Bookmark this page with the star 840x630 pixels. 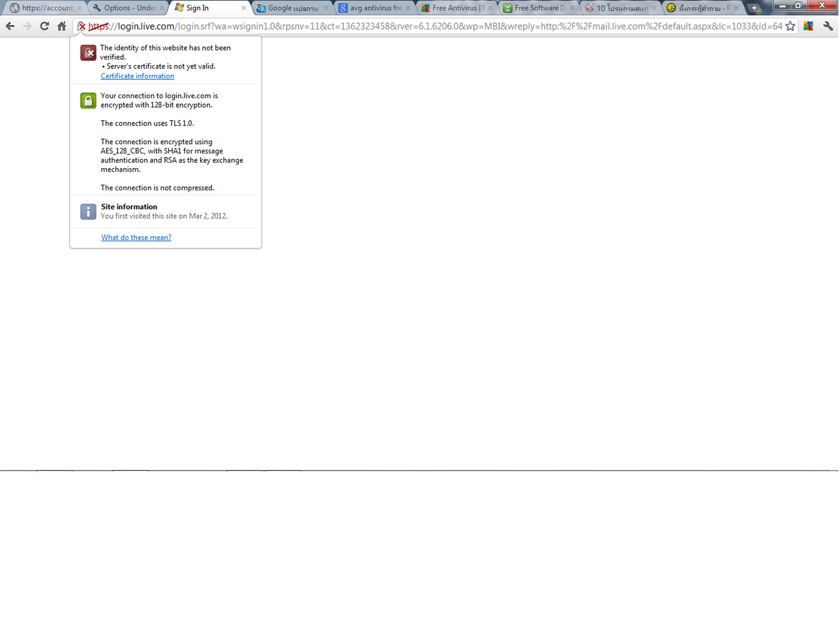[x=790, y=26]
